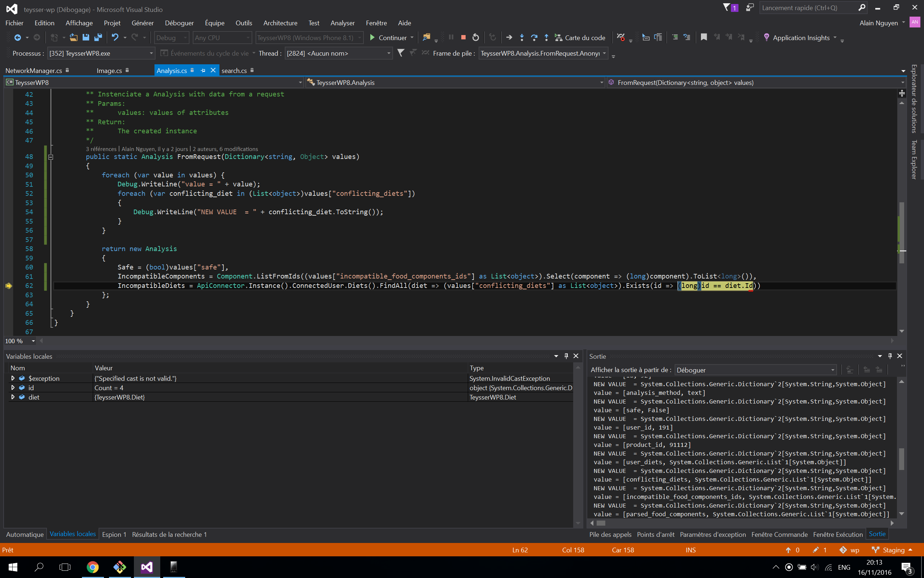Screen dimensions: 924x578
Task: Pin the Variables locales panel
Action: 566,356
